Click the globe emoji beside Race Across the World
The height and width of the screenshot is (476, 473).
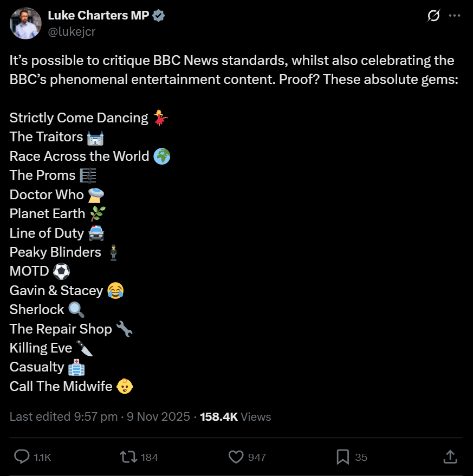click(161, 156)
